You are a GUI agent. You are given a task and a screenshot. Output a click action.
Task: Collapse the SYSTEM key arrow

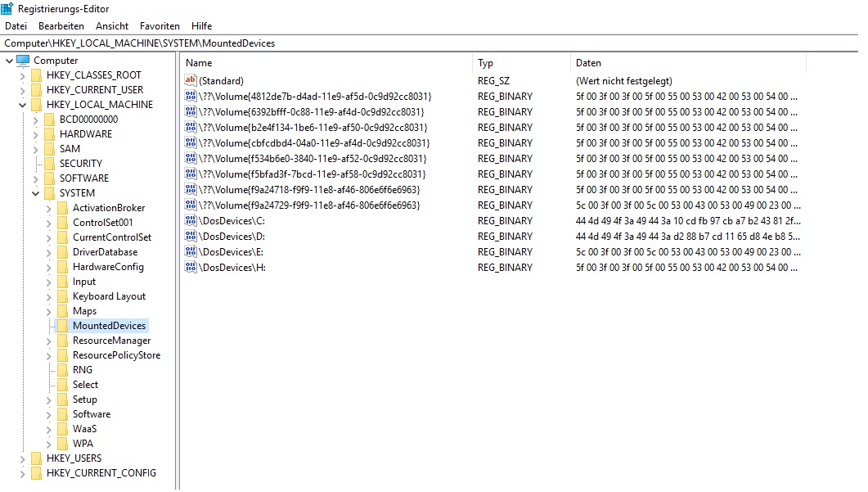[x=35, y=193]
